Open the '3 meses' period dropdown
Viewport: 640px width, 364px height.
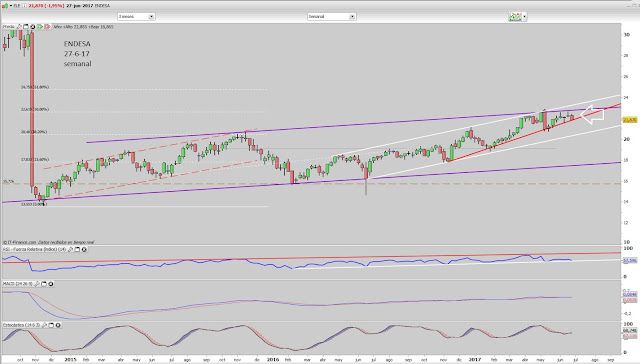point(136,16)
